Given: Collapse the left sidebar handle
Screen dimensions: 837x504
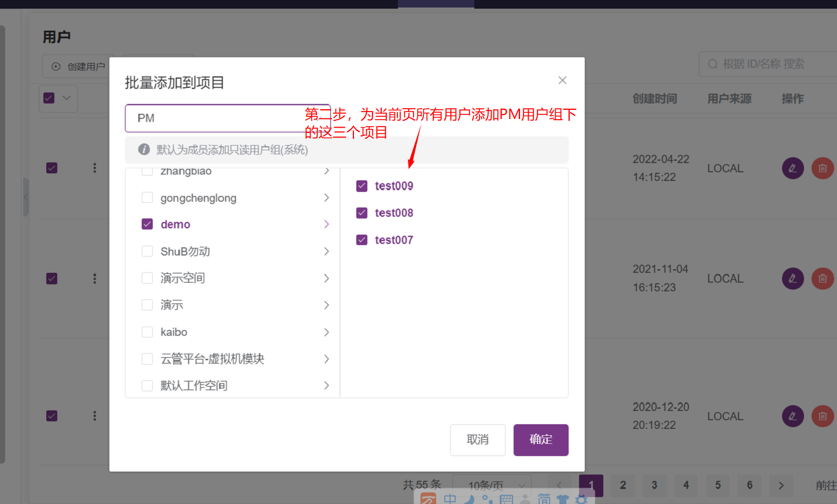Looking at the screenshot, I should pos(25,197).
